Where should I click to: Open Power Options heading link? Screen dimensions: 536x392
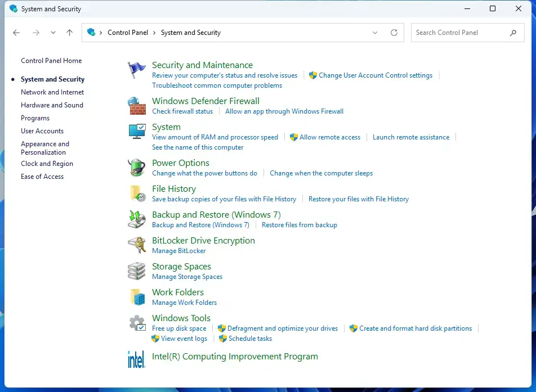(181, 163)
